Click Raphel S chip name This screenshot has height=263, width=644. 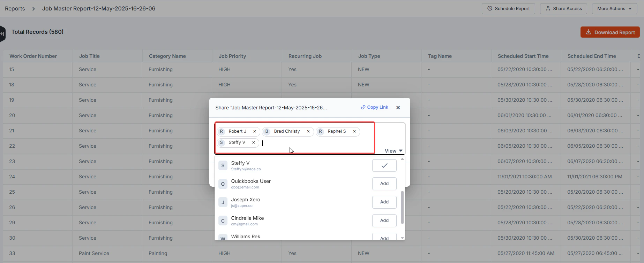tap(337, 131)
